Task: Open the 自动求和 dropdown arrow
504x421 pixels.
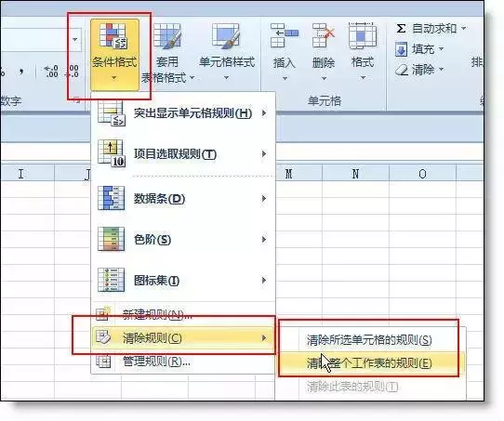Action: click(463, 29)
